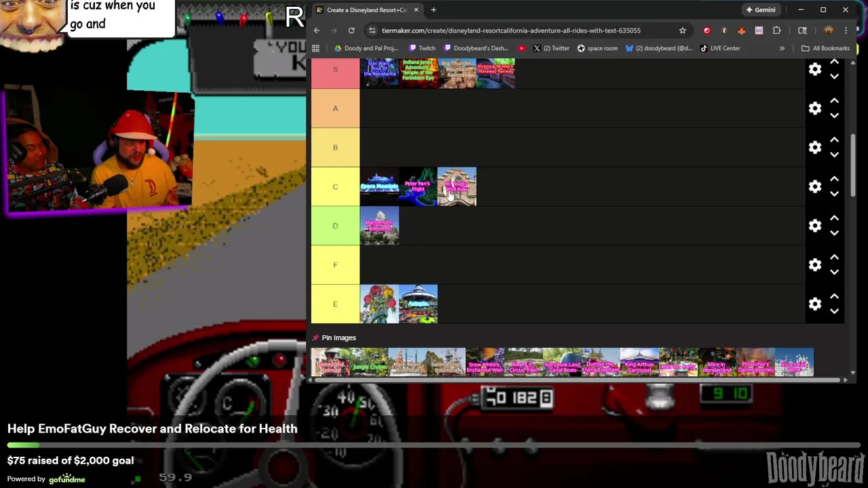
Task: Pick Snow White's Enchanted Wish image
Action: coord(485,362)
